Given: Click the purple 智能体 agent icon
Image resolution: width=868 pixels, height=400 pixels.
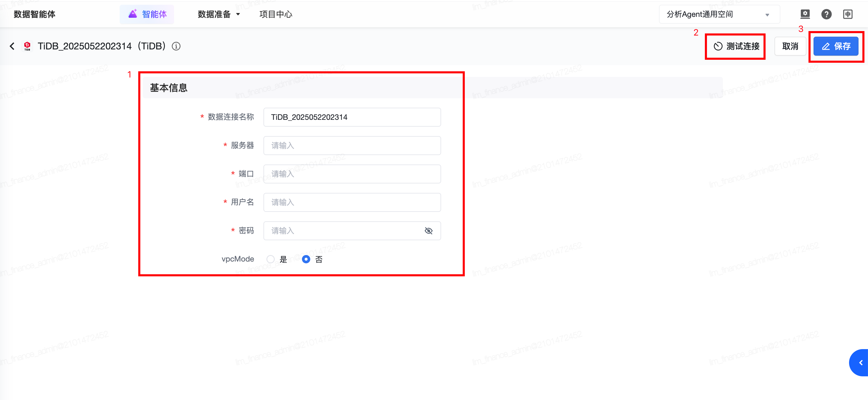Looking at the screenshot, I should pos(133,14).
